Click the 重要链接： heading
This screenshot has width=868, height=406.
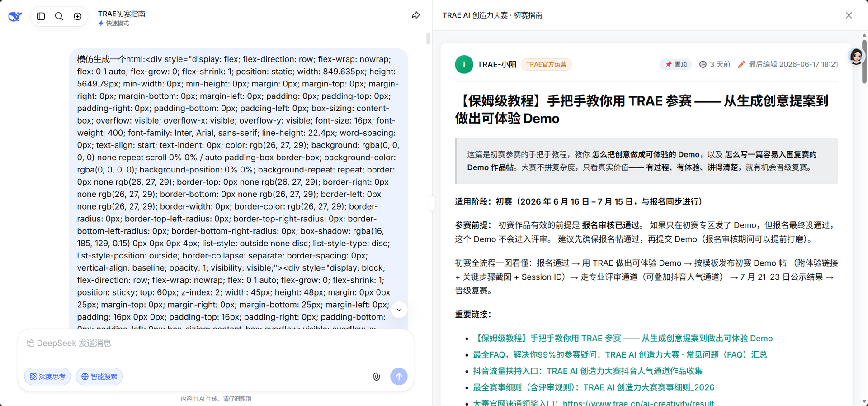473,315
